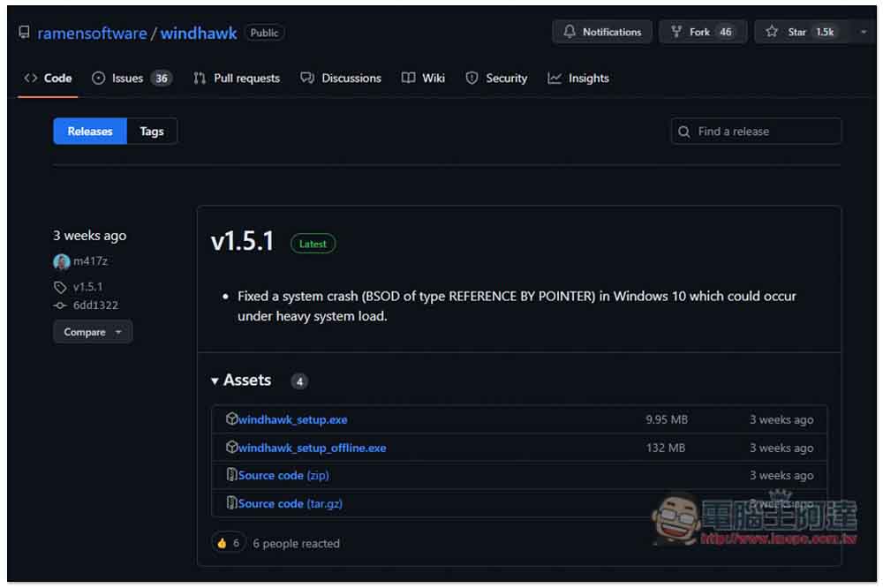Switch to the Tags view
Viewport: 883px width, 588px height.
[x=152, y=132]
